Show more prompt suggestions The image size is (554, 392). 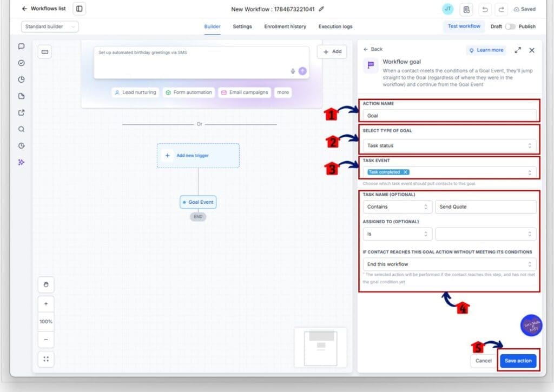pyautogui.click(x=282, y=92)
